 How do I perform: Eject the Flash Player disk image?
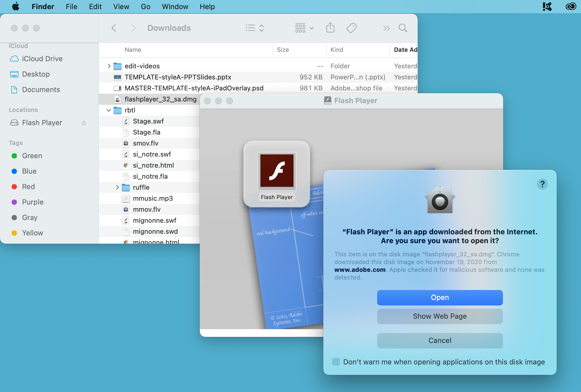84,123
